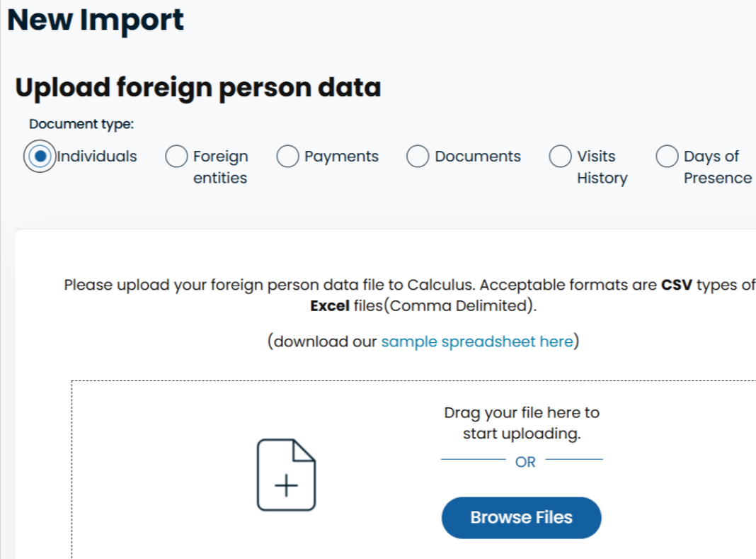Click the file upload plus icon
The image size is (756, 559).
tap(286, 485)
